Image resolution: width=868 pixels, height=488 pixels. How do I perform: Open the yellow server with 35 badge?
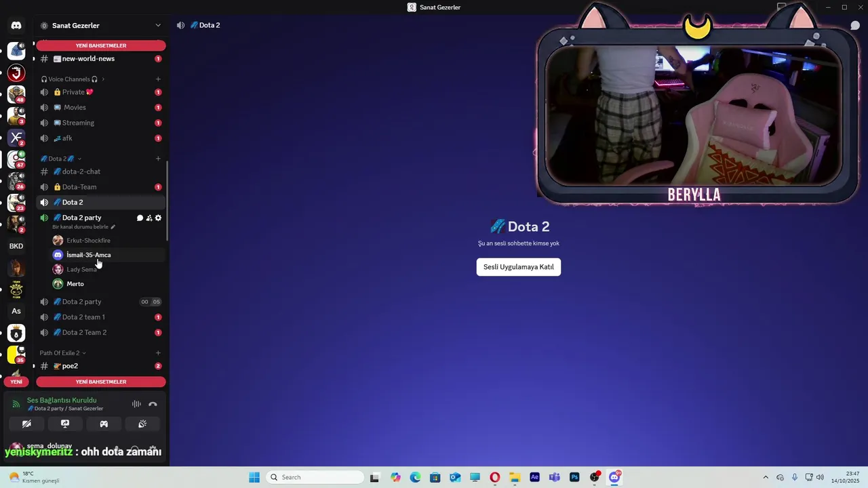click(x=16, y=354)
